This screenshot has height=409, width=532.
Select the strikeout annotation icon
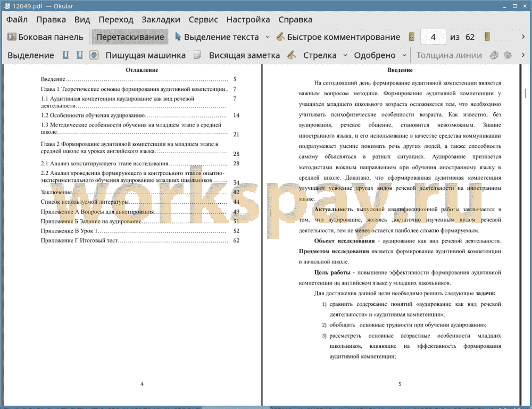click(94, 55)
